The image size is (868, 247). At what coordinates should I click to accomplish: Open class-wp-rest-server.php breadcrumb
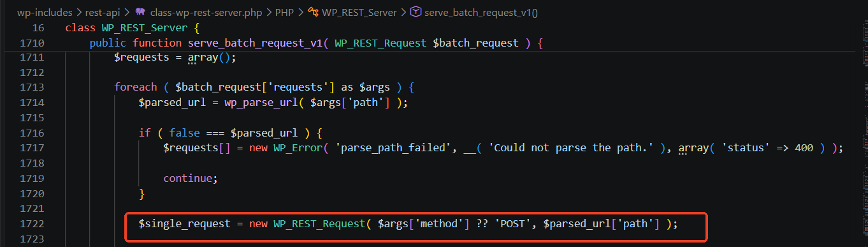point(205,12)
